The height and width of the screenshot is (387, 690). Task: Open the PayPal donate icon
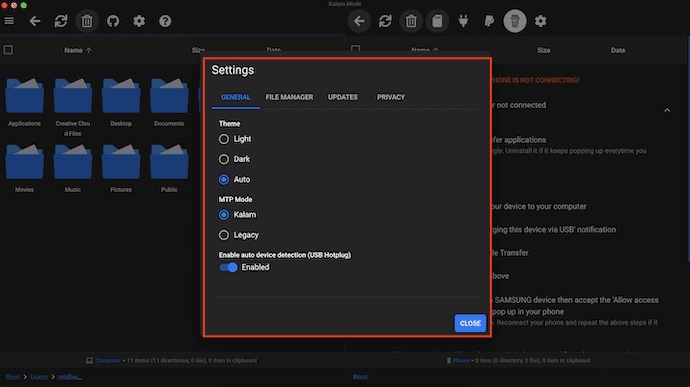(489, 21)
